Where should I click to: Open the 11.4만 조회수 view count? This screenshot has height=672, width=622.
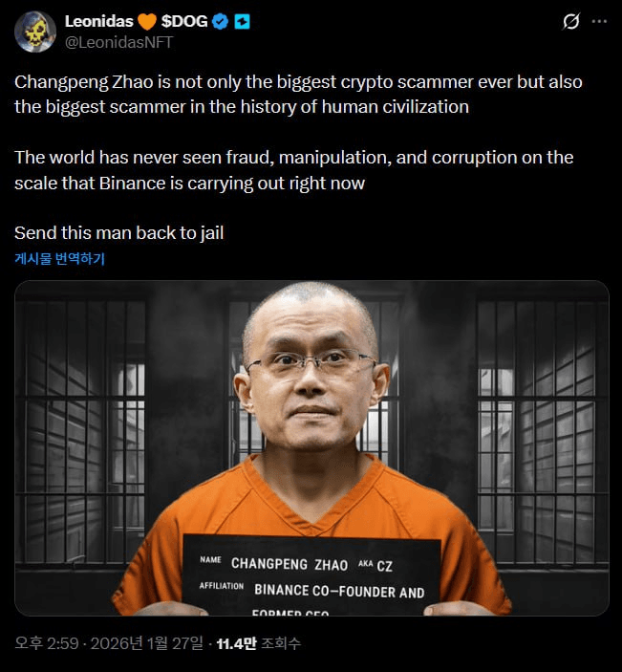point(259,643)
